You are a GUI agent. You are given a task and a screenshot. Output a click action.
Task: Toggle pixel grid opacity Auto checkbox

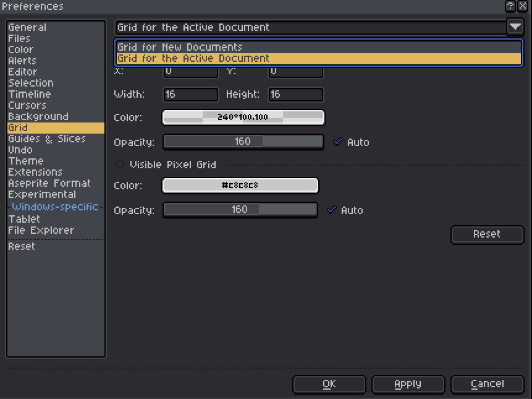point(332,210)
